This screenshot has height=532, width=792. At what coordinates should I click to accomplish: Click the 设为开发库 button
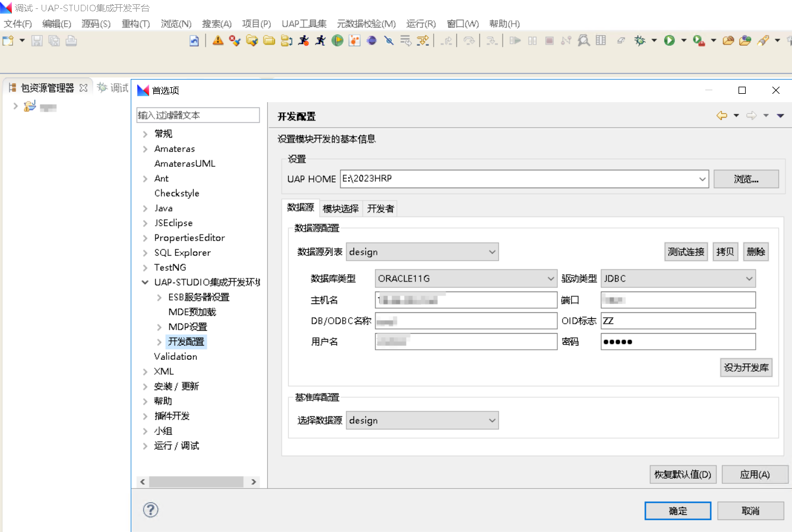coord(746,368)
